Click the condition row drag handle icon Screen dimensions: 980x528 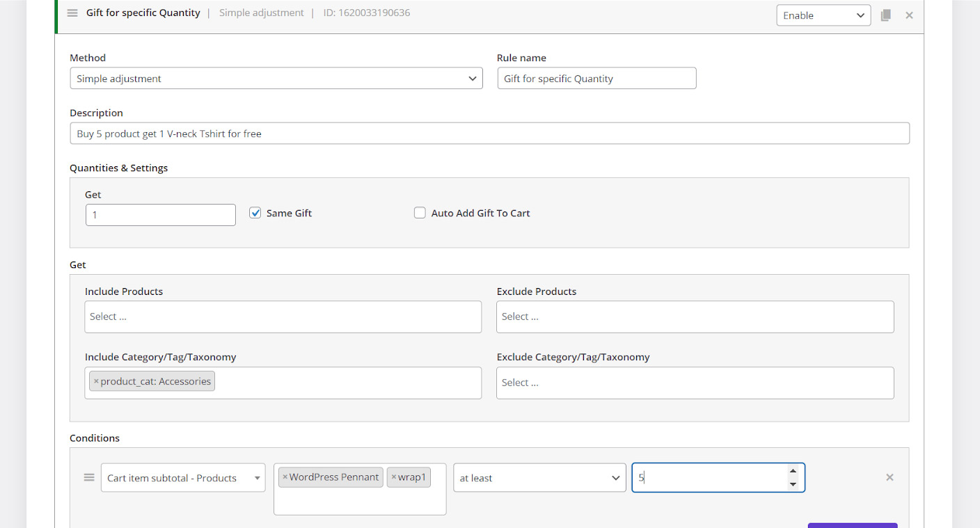(89, 477)
